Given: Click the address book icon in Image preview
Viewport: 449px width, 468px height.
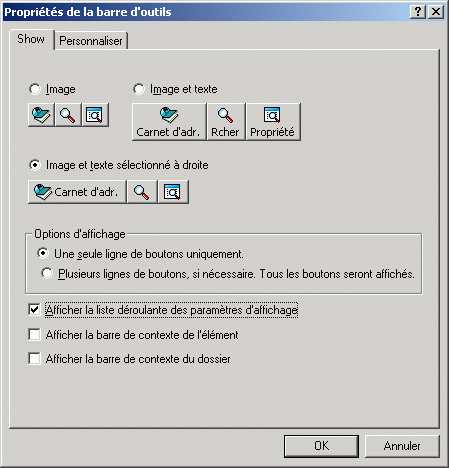Looking at the screenshot, I should point(41,115).
